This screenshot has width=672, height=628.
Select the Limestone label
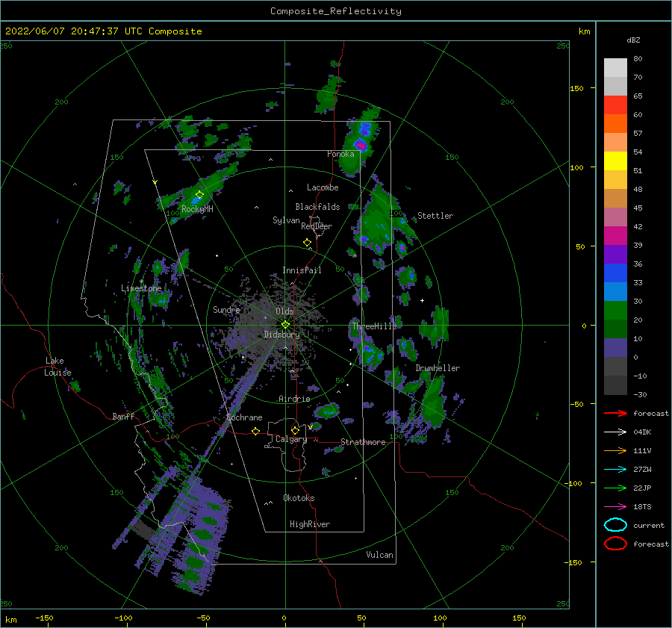click(141, 288)
